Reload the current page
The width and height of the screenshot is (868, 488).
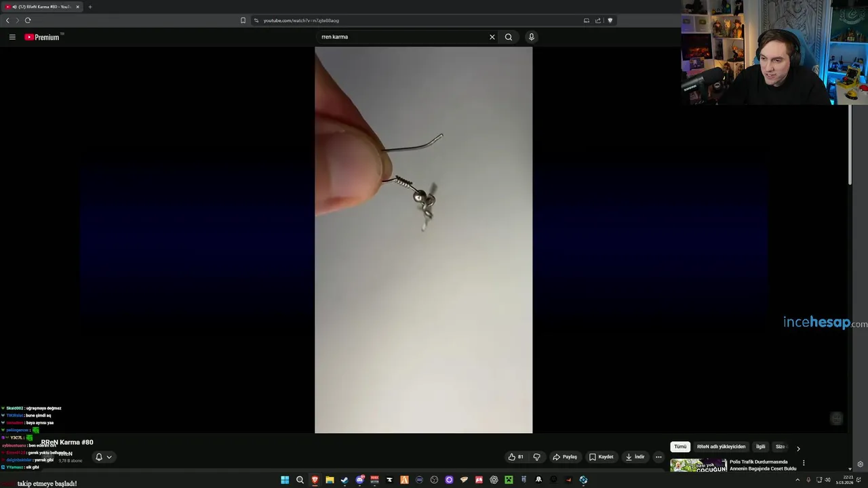pyautogui.click(x=28, y=20)
